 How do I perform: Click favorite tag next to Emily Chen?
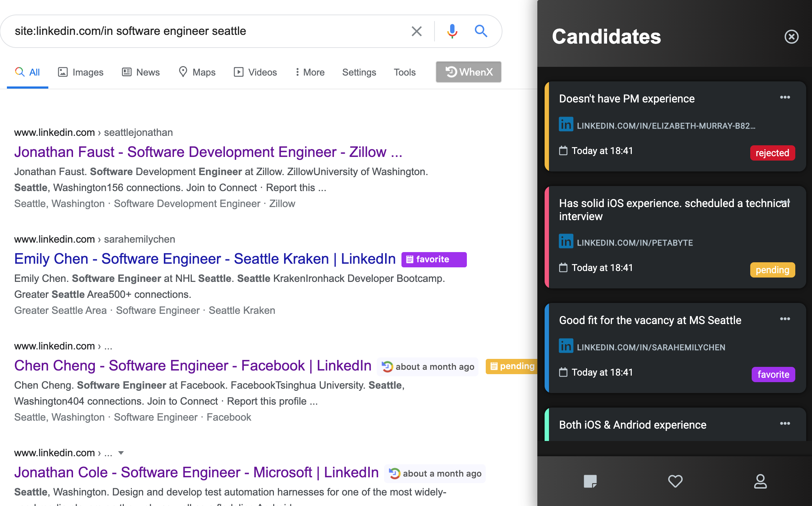point(434,259)
